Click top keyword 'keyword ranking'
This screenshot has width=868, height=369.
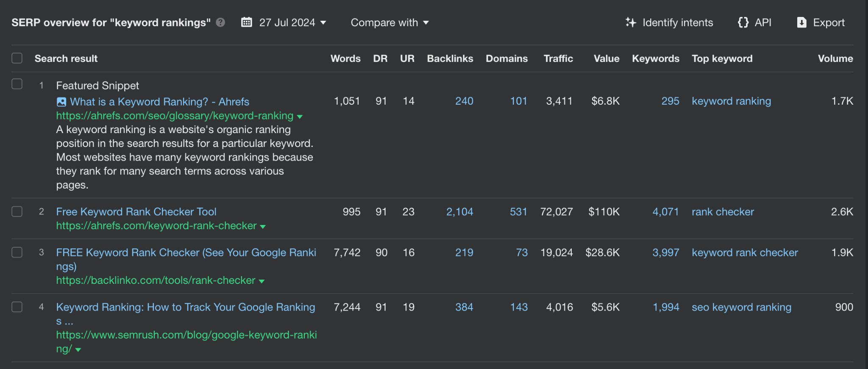[x=731, y=101]
